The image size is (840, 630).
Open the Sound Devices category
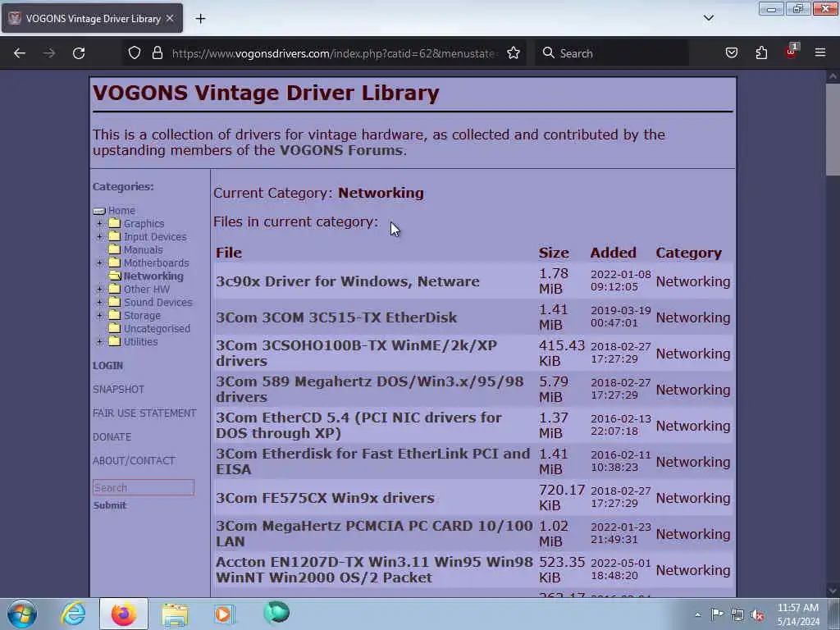158,302
